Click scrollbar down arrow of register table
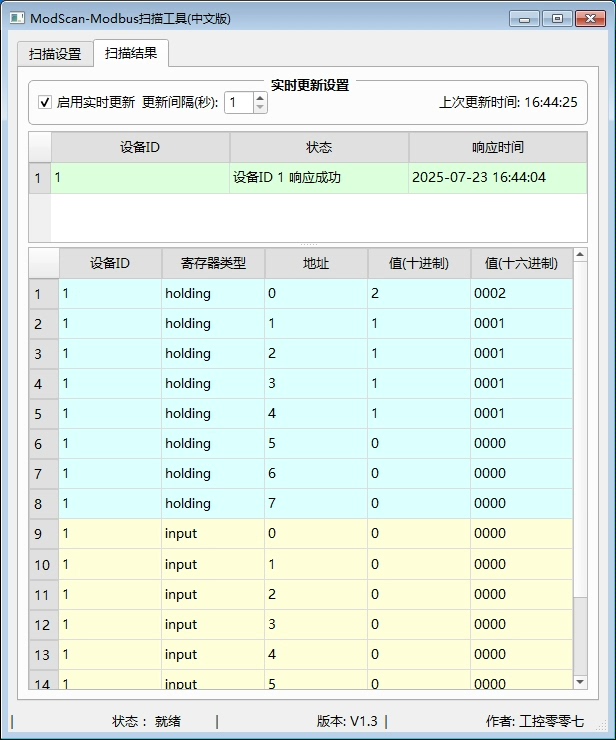 pyautogui.click(x=580, y=682)
